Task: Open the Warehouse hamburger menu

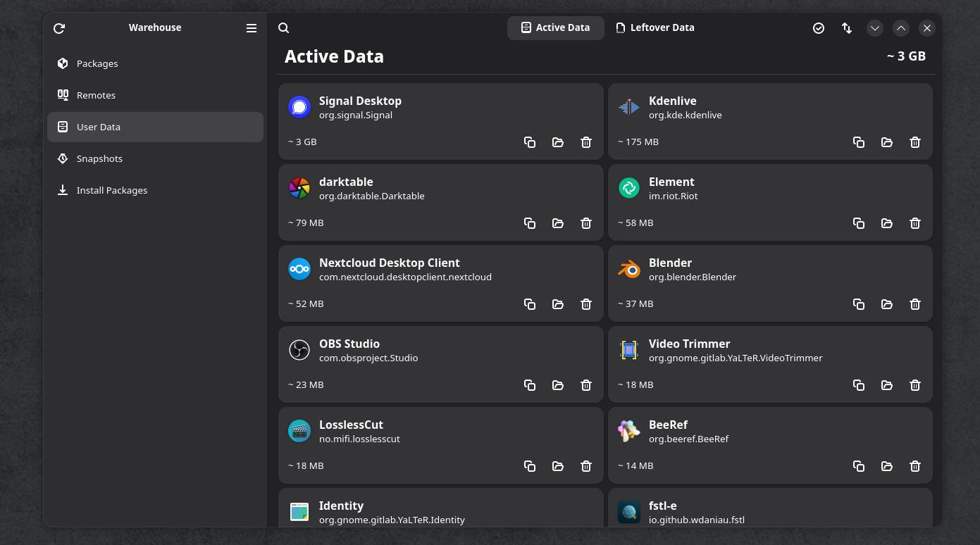Action: (x=252, y=28)
